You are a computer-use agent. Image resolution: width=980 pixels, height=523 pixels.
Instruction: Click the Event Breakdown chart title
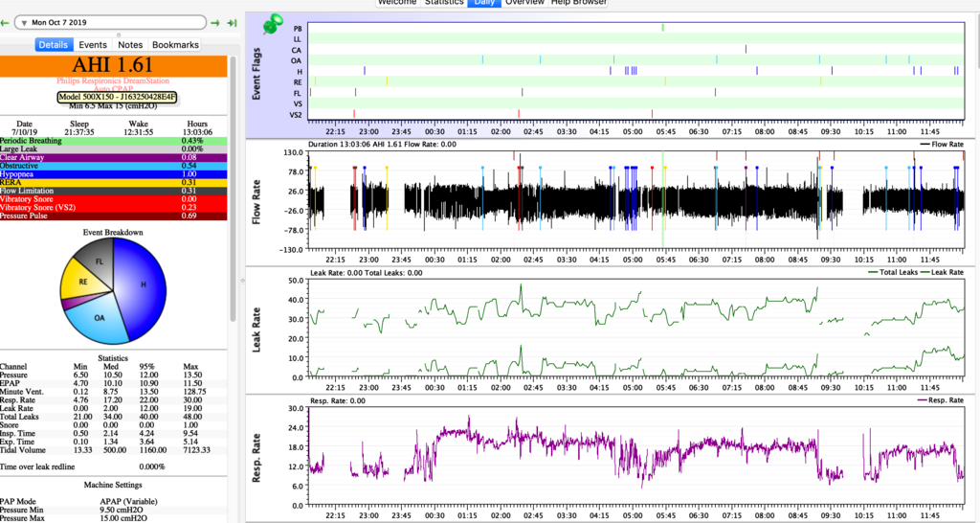[113, 232]
